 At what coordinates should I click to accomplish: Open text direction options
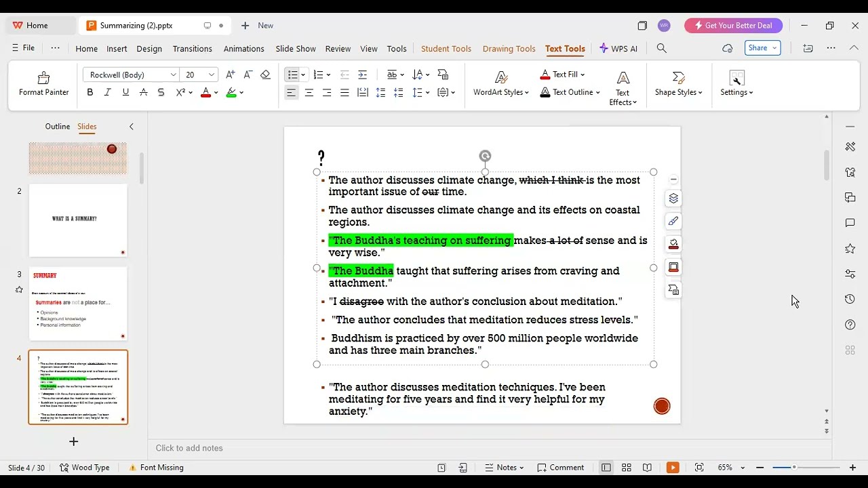click(421, 75)
